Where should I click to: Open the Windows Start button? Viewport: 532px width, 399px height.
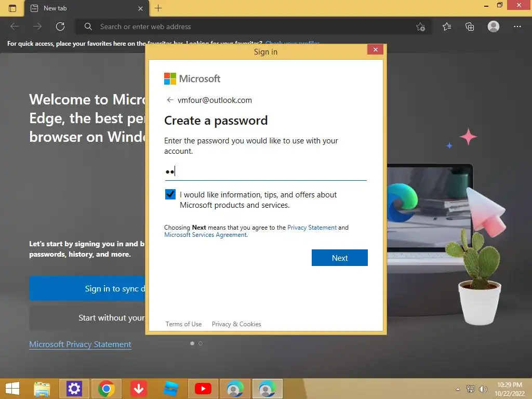click(x=12, y=389)
